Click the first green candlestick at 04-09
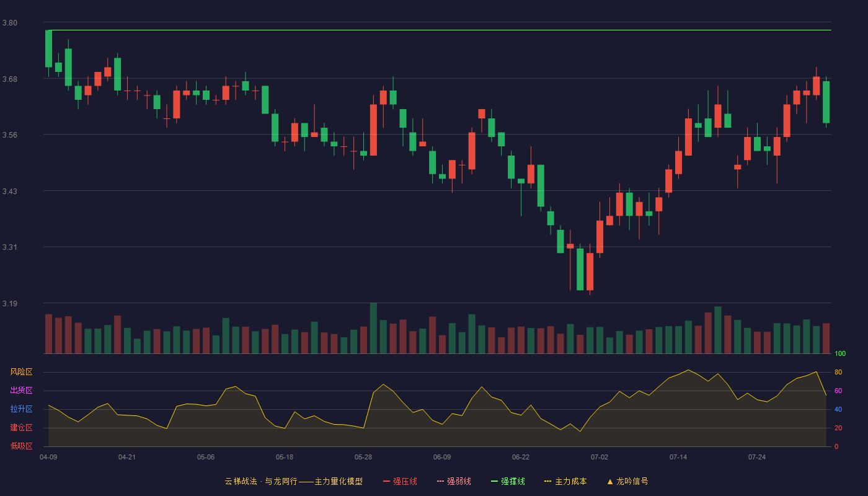Image resolution: width=868 pixels, height=496 pixels. click(x=48, y=48)
